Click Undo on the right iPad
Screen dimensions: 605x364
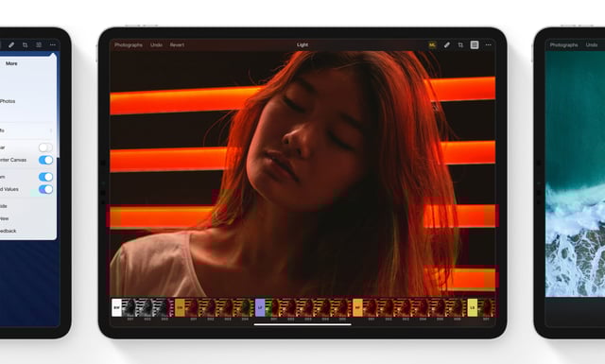click(x=592, y=44)
